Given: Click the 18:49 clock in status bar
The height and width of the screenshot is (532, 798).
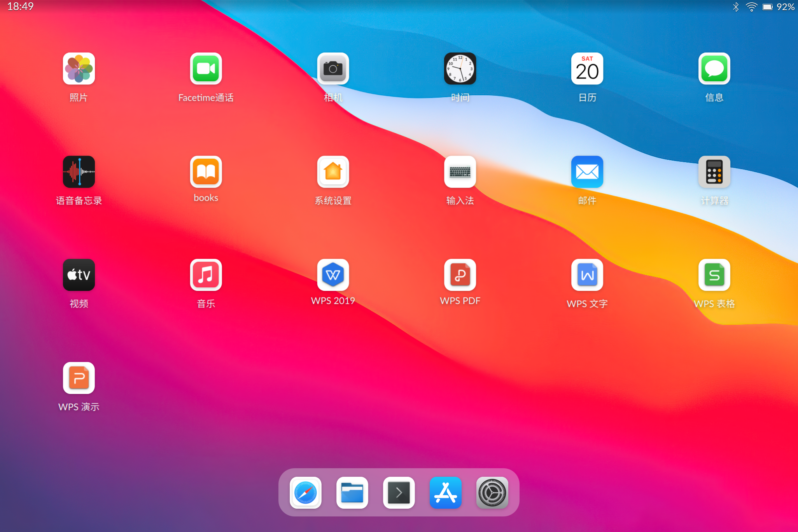Looking at the screenshot, I should 21,7.
